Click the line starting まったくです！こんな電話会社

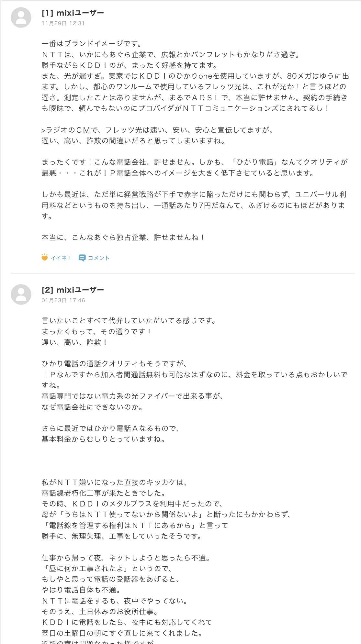point(194,162)
